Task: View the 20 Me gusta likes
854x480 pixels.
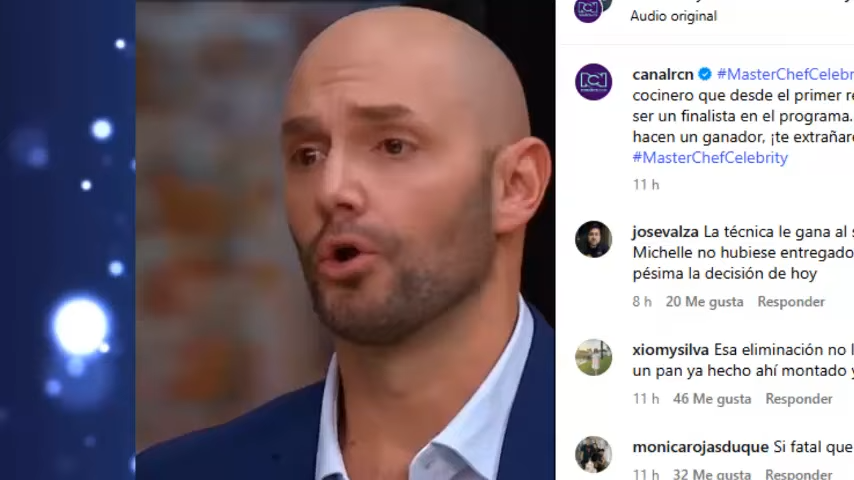Action: (704, 302)
